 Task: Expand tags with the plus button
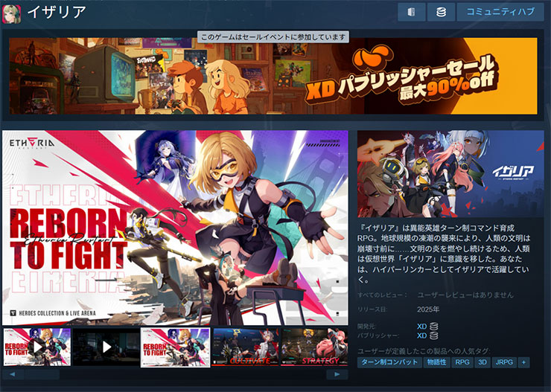pyautogui.click(x=523, y=362)
